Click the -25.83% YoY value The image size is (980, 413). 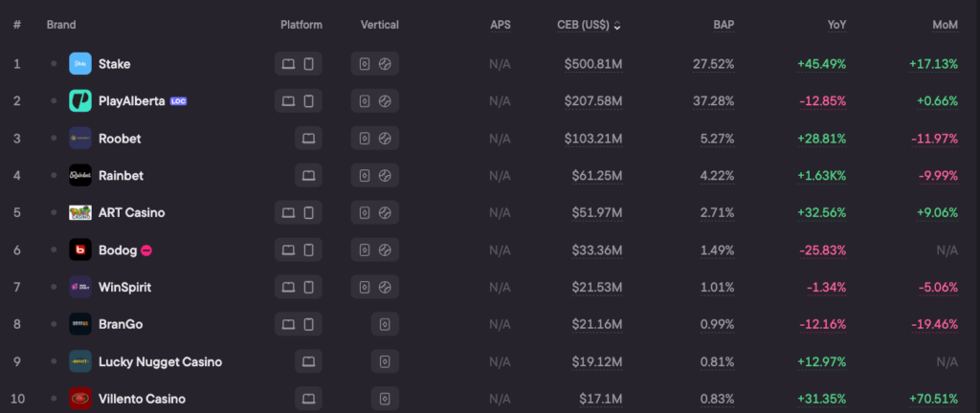(822, 250)
